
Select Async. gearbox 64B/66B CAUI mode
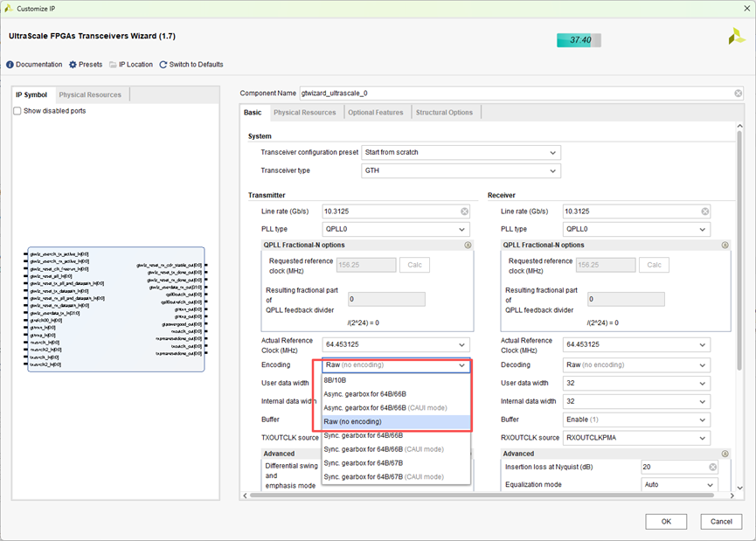(396, 408)
